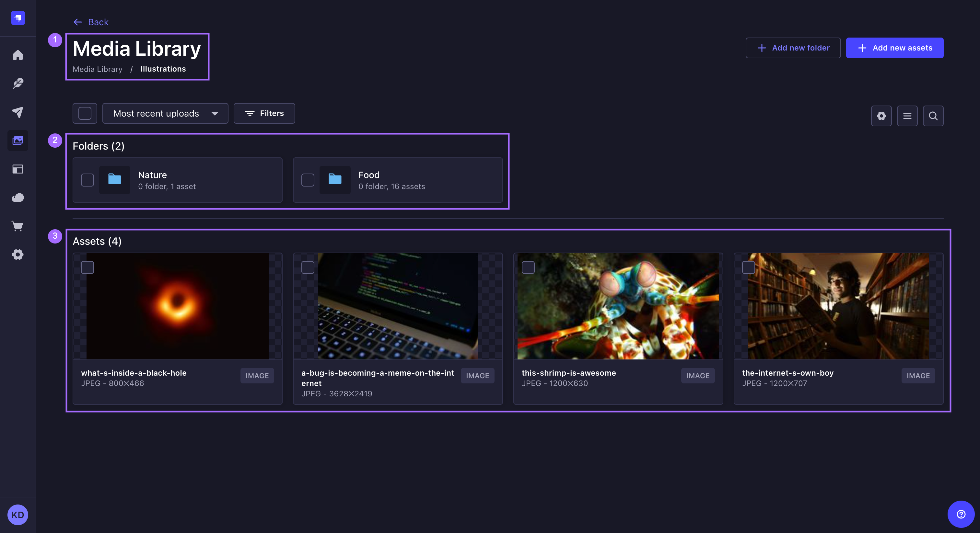The image size is (980, 533).
Task: Select the Home icon in the sidebar
Action: [x=18, y=55]
